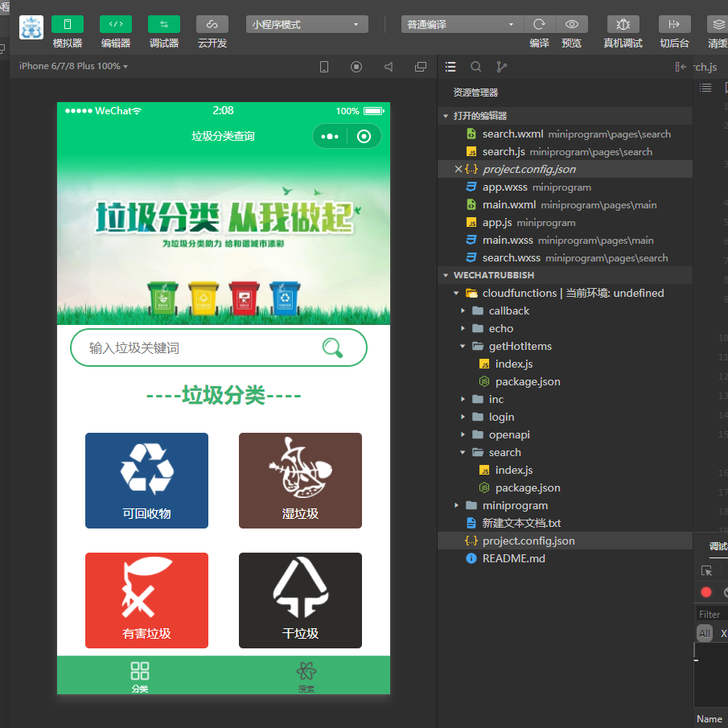728x728 pixels.
Task: Click the preview eye icon
Action: coord(572,24)
